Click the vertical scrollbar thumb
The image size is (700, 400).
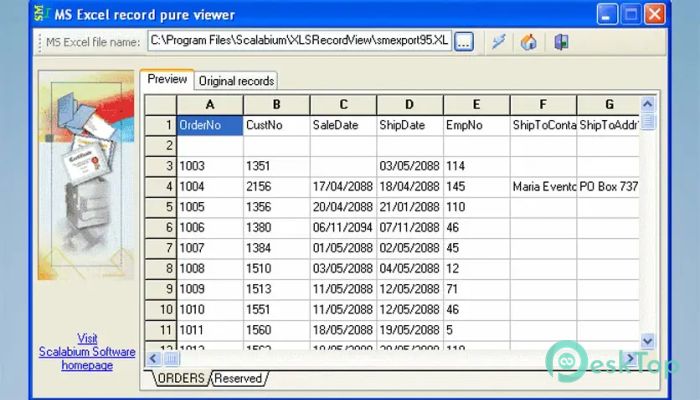648,121
